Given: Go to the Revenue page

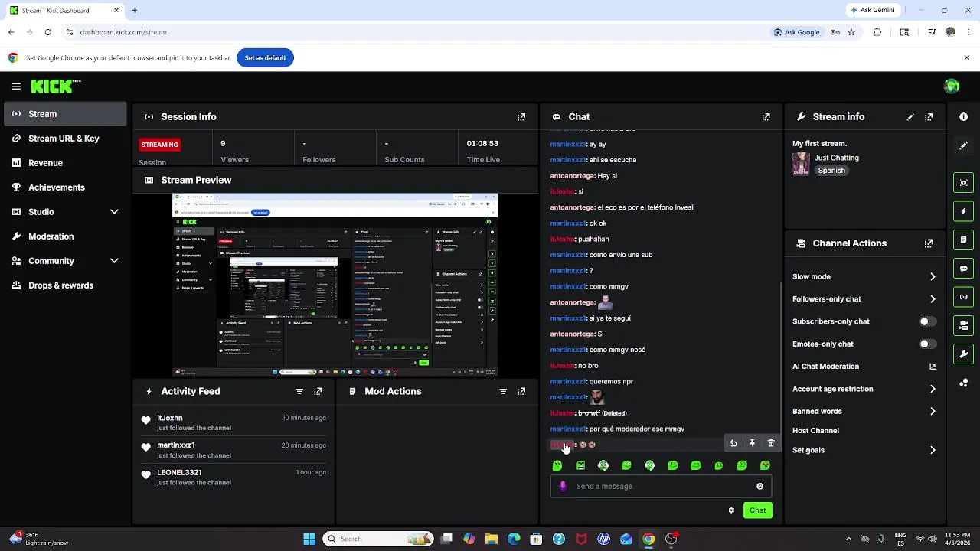Looking at the screenshot, I should (65, 163).
